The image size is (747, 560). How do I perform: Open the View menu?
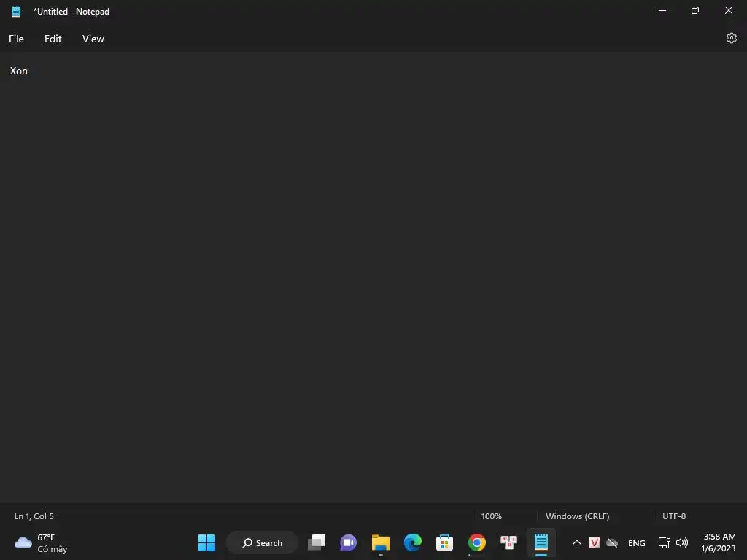[x=93, y=39]
